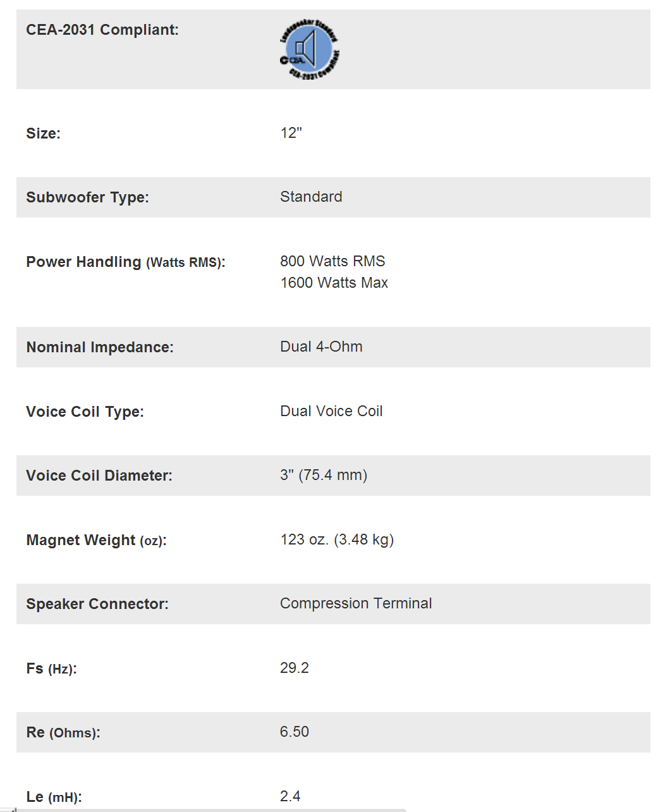Click the horizontal scrollbar at the bottom
The width and height of the screenshot is (670, 812).
209,809
